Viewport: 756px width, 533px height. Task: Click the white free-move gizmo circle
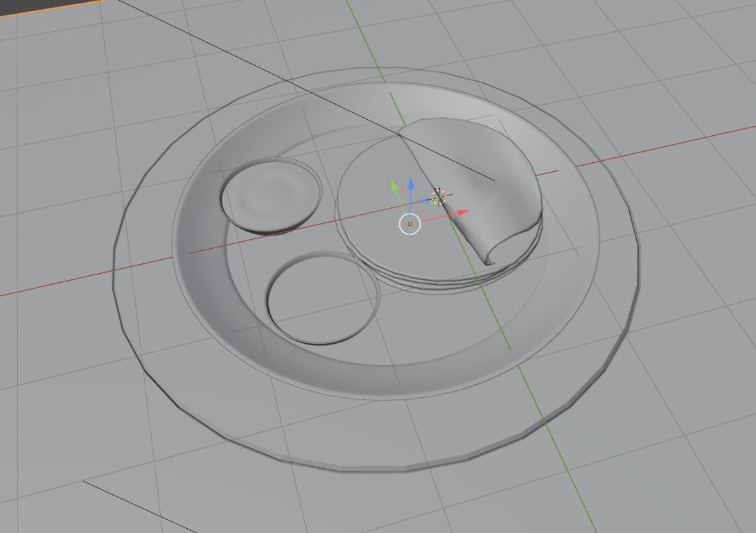point(410,225)
